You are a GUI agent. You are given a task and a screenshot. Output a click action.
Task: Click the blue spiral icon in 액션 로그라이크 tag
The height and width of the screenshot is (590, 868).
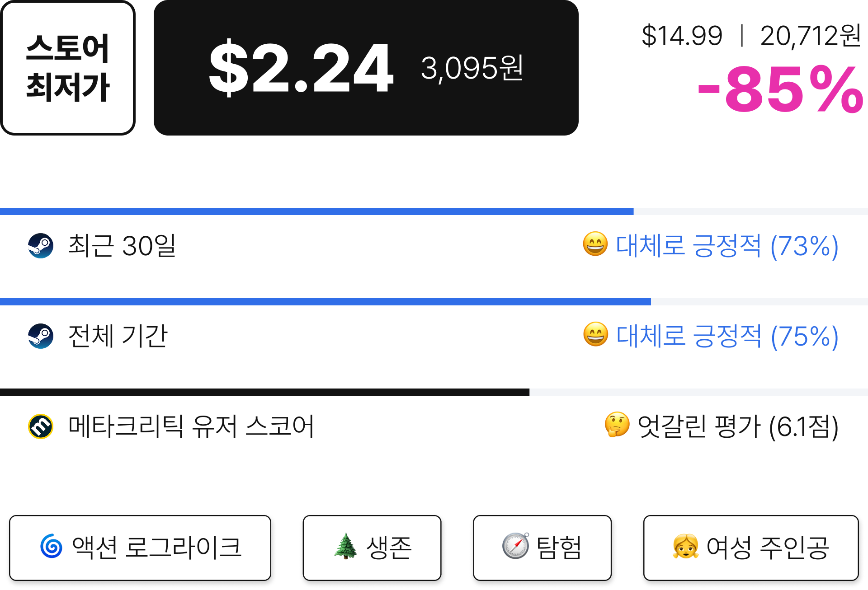[x=52, y=546]
